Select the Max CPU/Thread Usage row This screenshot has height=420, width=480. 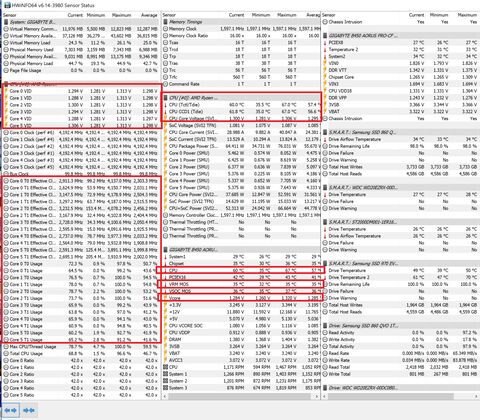[81, 346]
